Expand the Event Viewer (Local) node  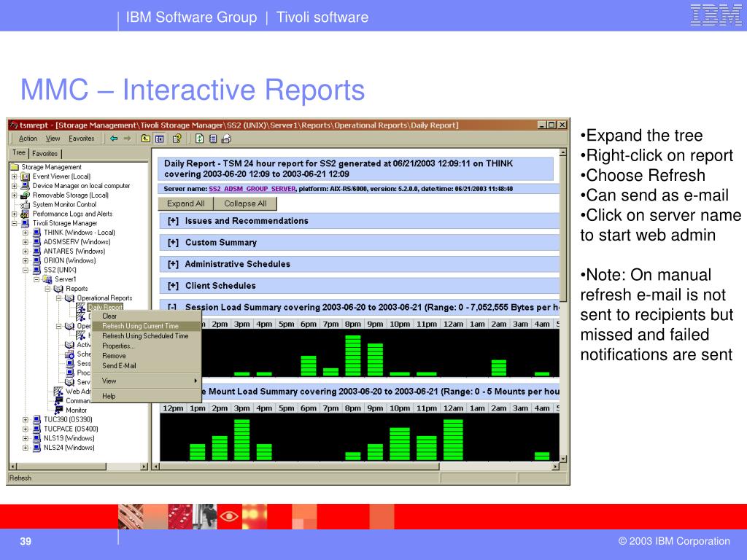point(15,176)
